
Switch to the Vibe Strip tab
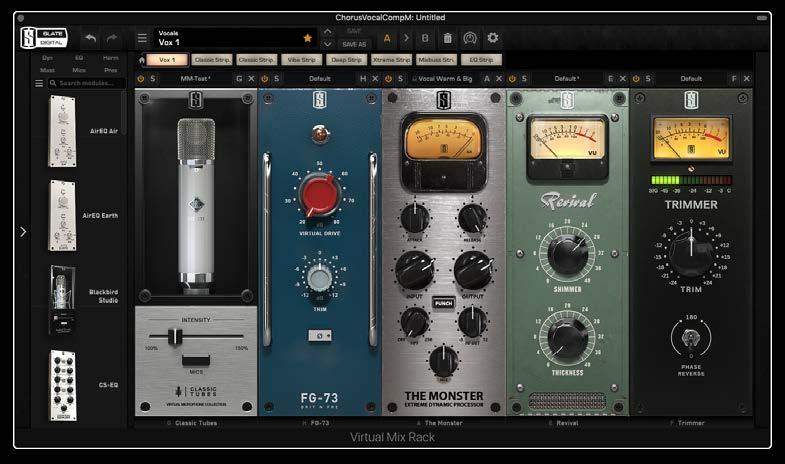click(x=301, y=60)
